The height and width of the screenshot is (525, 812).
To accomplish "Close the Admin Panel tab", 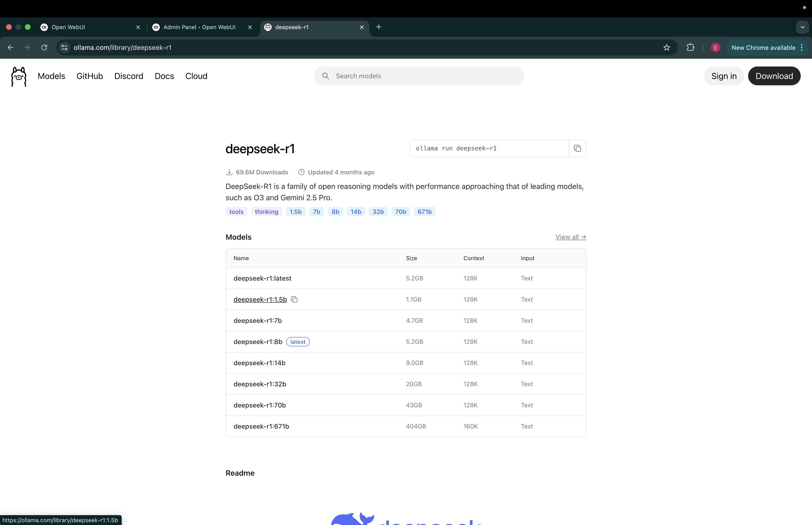I will point(250,27).
